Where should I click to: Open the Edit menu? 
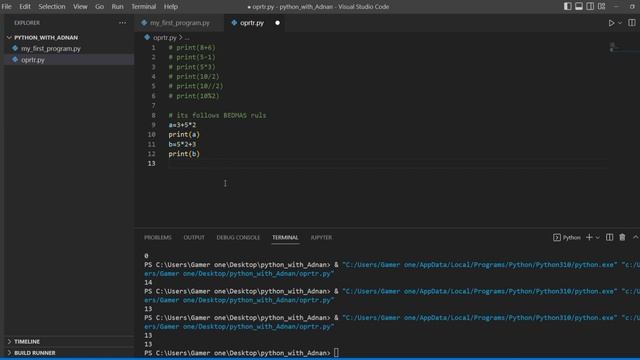[x=25, y=7]
